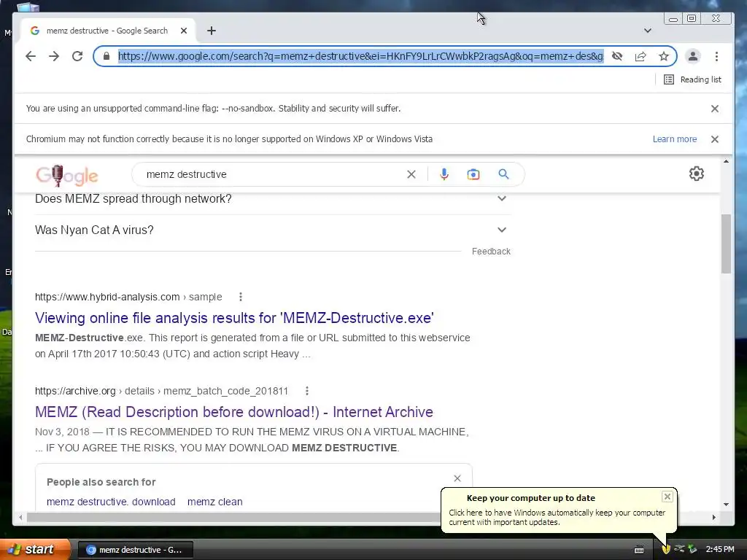The width and height of the screenshot is (747, 560).
Task: Open the Chromium three-dot menu
Action: [x=716, y=56]
